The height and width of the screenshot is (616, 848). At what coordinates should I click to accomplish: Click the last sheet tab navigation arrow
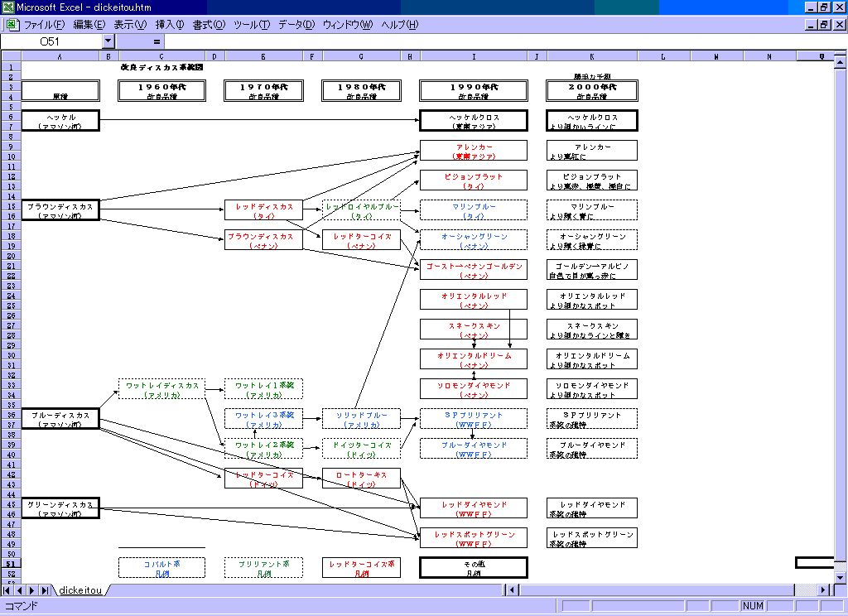[46, 590]
